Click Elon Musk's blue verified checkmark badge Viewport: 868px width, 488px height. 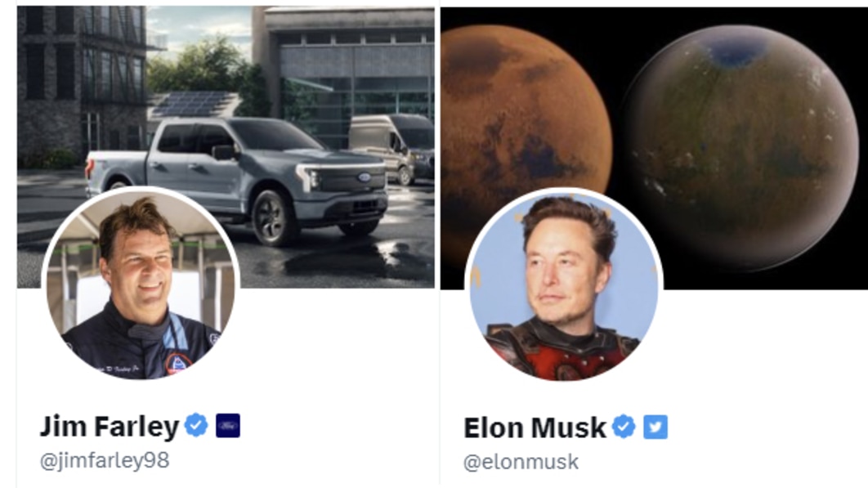pos(624,427)
